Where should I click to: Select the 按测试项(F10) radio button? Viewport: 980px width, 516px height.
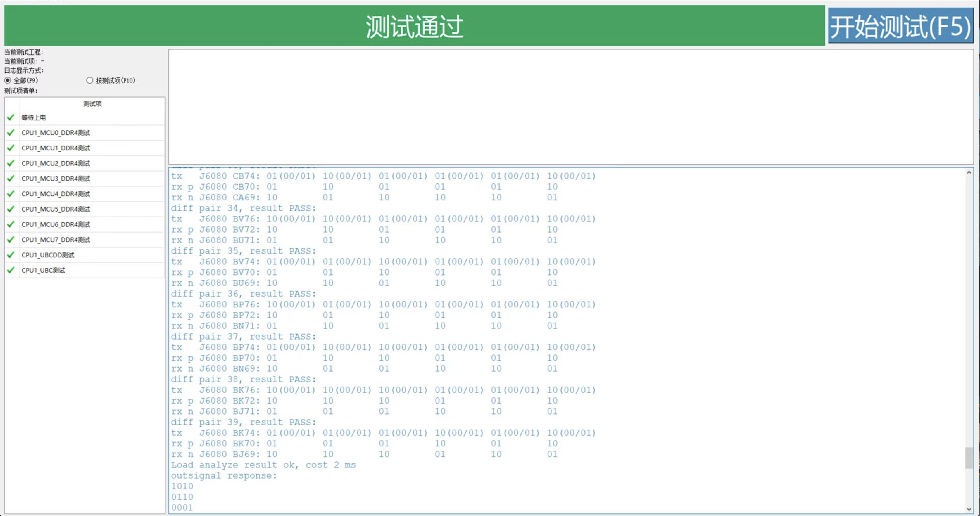coord(90,80)
